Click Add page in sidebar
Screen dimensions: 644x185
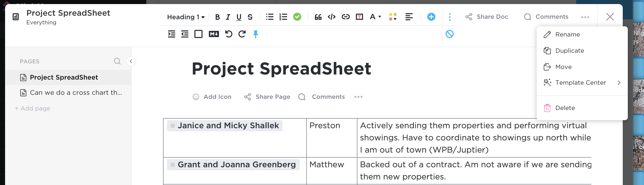pos(33,108)
